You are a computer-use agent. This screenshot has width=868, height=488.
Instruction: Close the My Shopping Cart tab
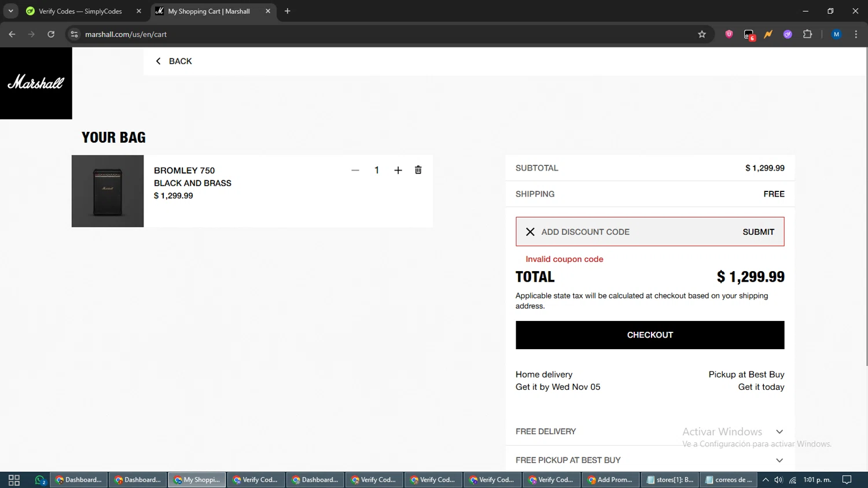click(x=268, y=11)
